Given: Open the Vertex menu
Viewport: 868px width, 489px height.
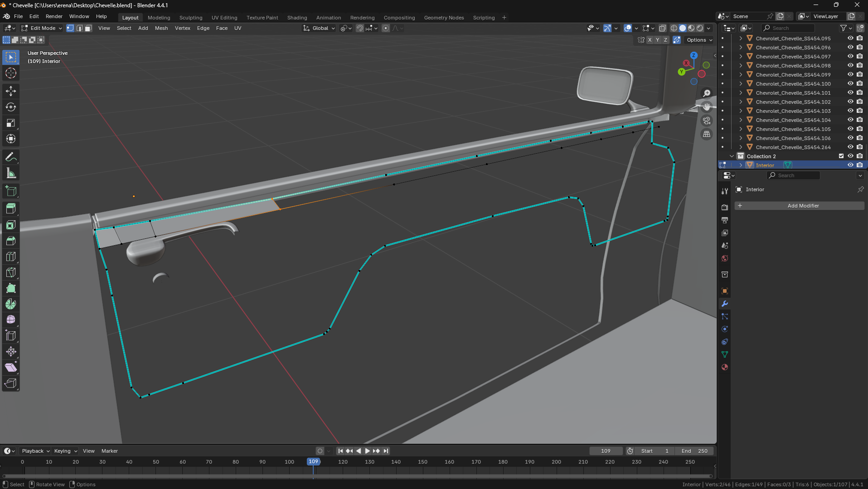Looking at the screenshot, I should coord(183,28).
